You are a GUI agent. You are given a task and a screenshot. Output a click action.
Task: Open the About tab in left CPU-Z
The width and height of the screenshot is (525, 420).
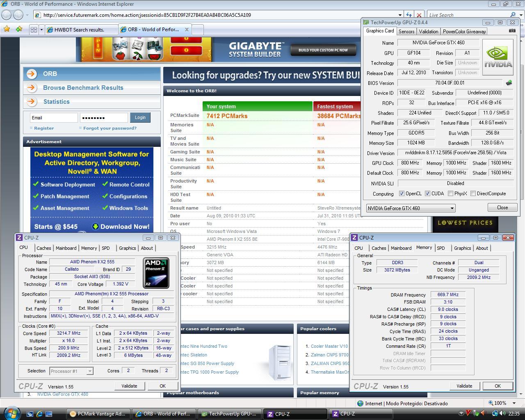tap(147, 248)
